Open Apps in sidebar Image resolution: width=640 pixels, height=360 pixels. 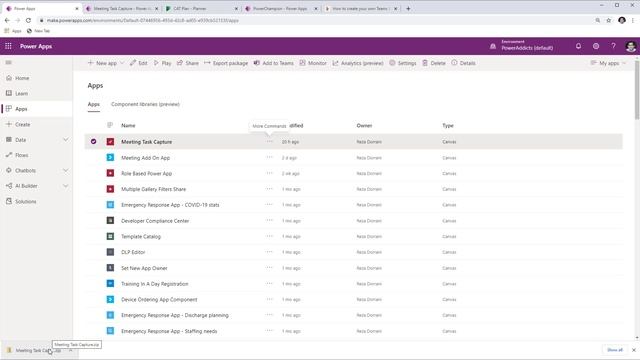21,109
